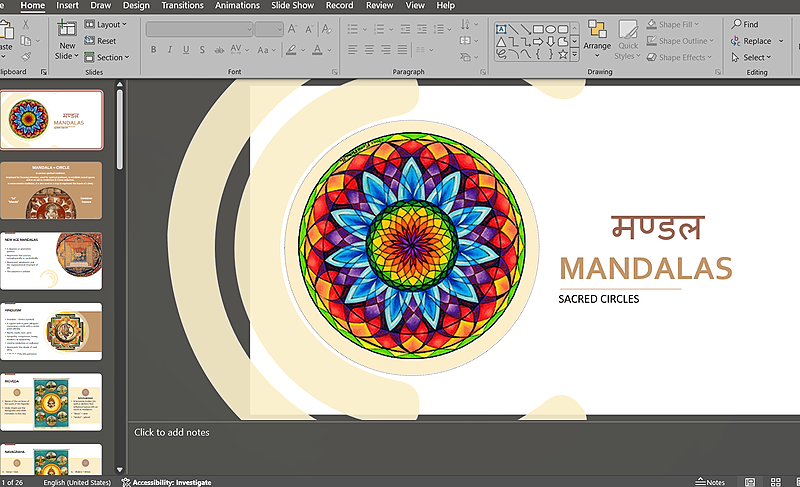This screenshot has width=800, height=487.
Task: Open the Transitions tab
Action: point(183,5)
